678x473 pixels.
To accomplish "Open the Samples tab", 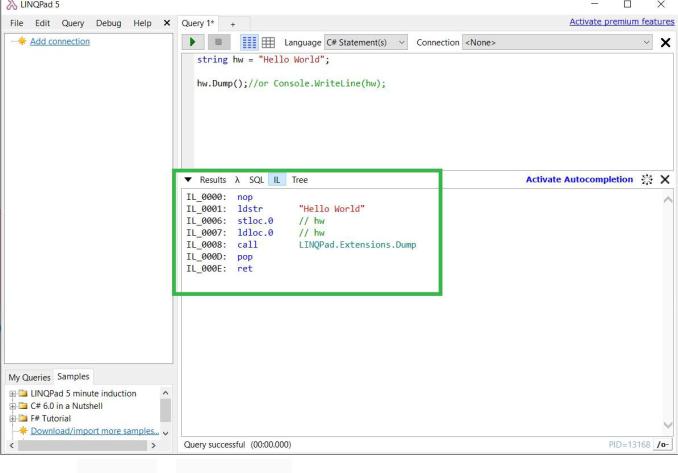I will click(x=73, y=376).
